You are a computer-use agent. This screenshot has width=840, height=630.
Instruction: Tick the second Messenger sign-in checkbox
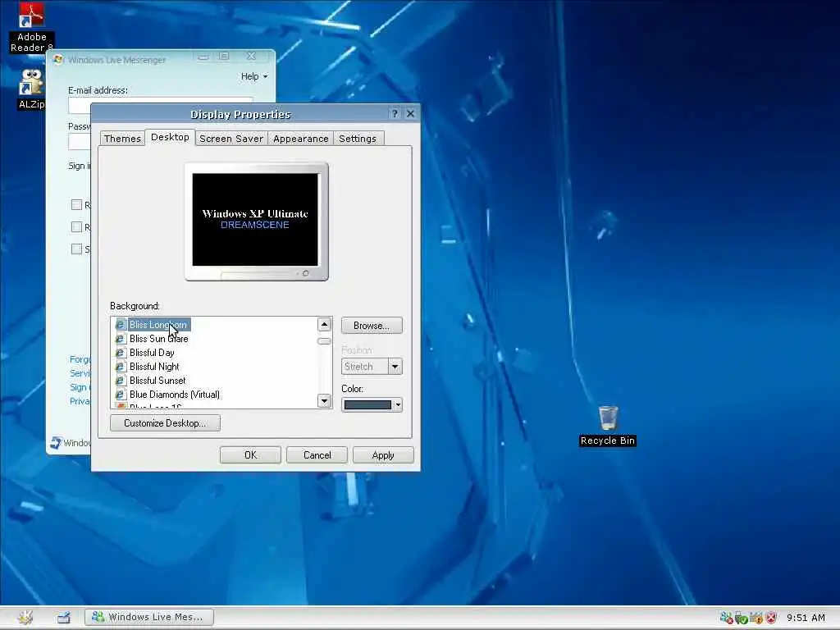[x=76, y=226]
